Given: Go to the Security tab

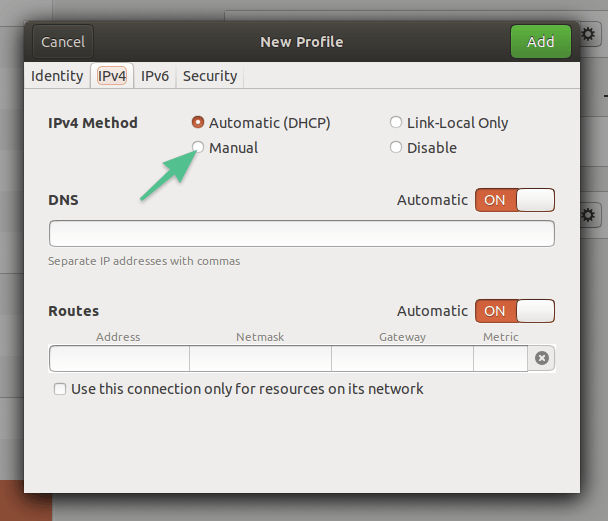Looking at the screenshot, I should tap(210, 76).
